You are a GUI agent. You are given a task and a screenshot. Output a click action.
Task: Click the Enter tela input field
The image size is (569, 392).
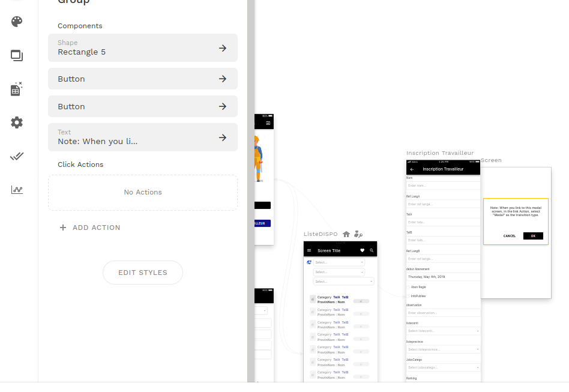click(443, 222)
